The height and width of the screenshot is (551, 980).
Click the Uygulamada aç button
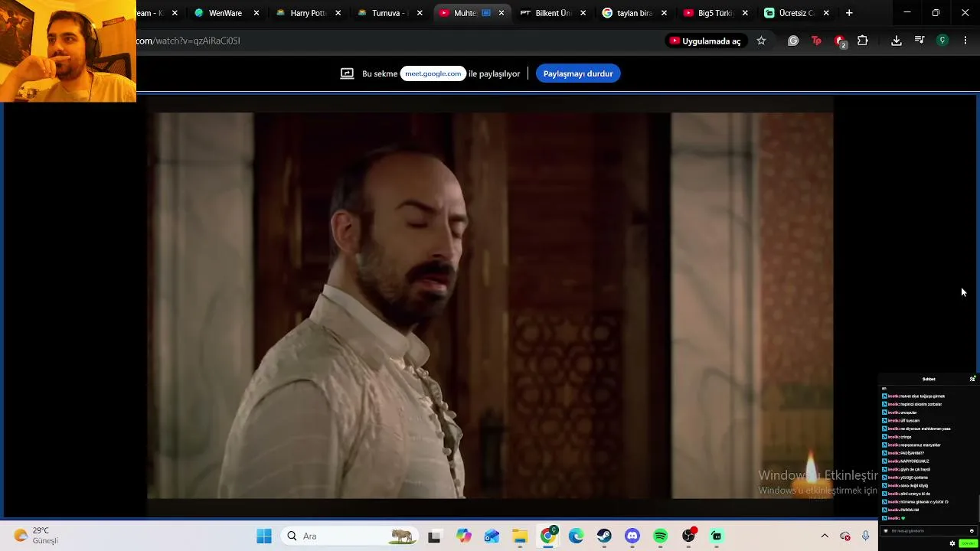coord(705,41)
